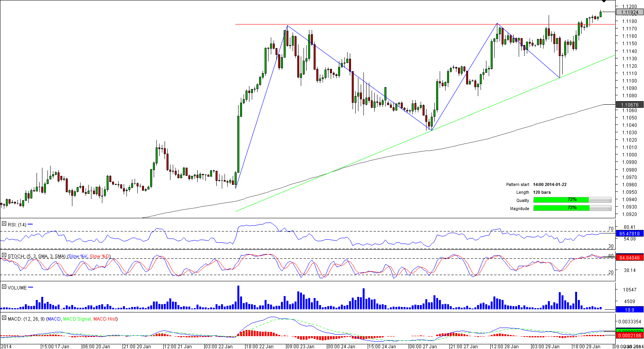The height and width of the screenshot is (349, 644).
Task: Click the MACD Hist legend label
Action: (105, 319)
